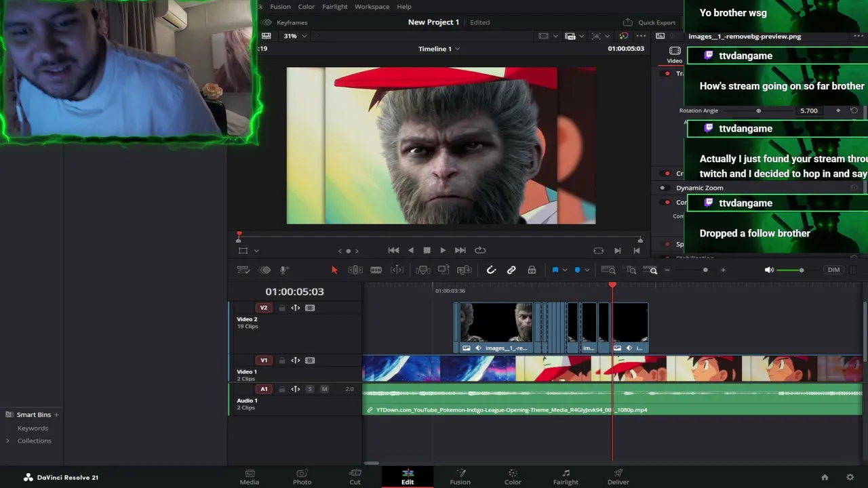Open the voiceover microphone tool
This screenshot has height=488, width=868.
click(x=283, y=270)
